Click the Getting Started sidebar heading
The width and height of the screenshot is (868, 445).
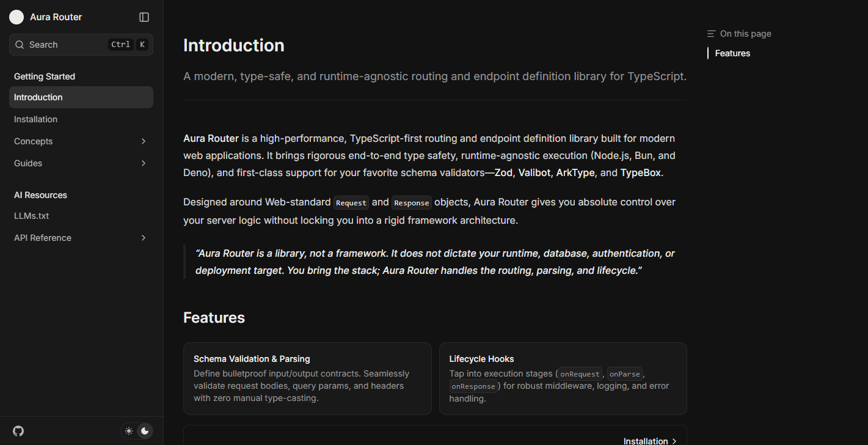coord(45,76)
